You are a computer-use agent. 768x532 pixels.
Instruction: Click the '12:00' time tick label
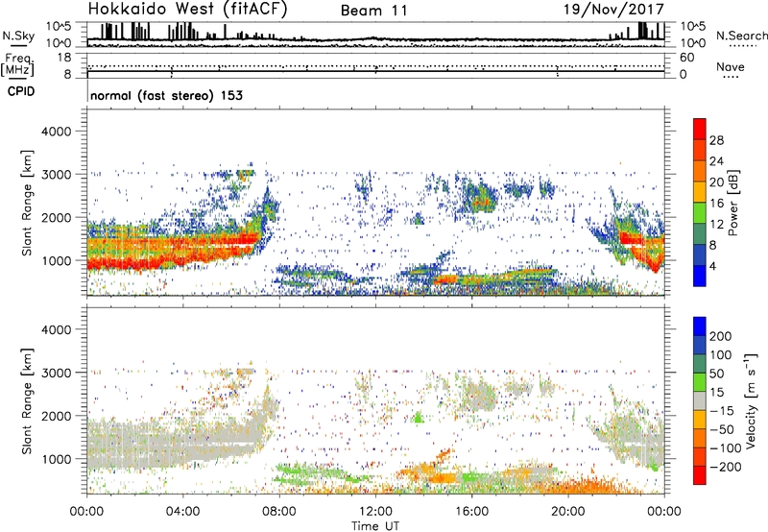tap(375, 512)
